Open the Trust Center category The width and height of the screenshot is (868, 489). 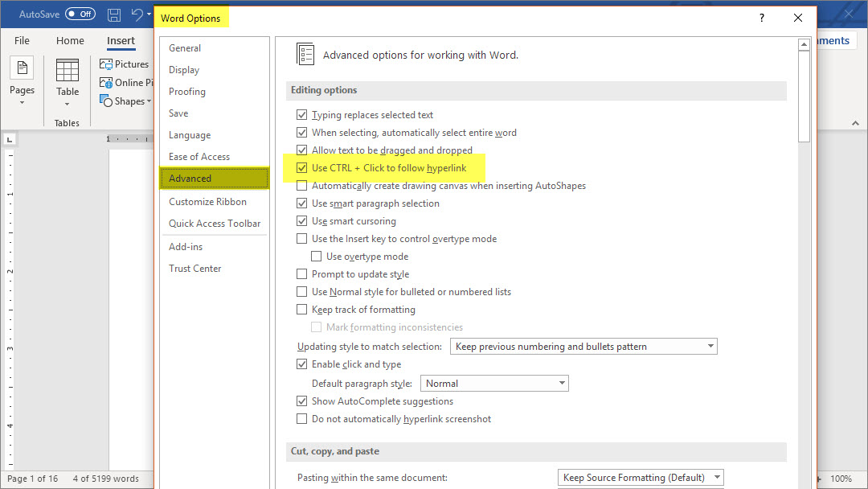(195, 269)
